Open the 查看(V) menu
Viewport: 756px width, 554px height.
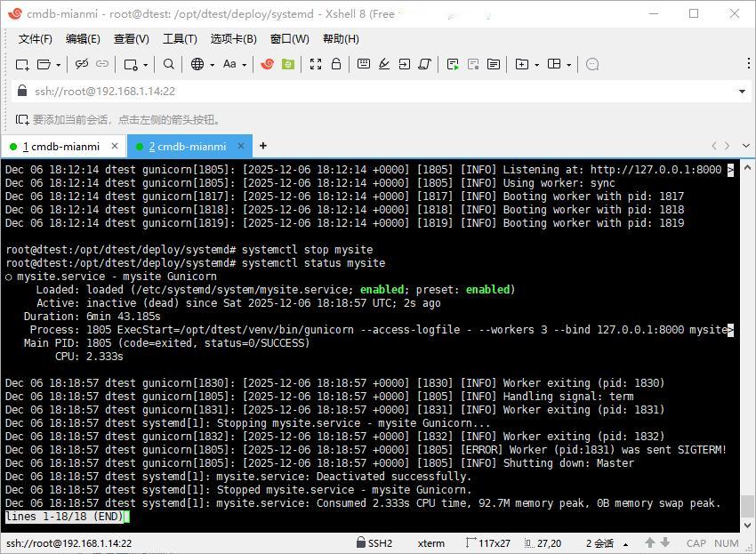click(131, 38)
